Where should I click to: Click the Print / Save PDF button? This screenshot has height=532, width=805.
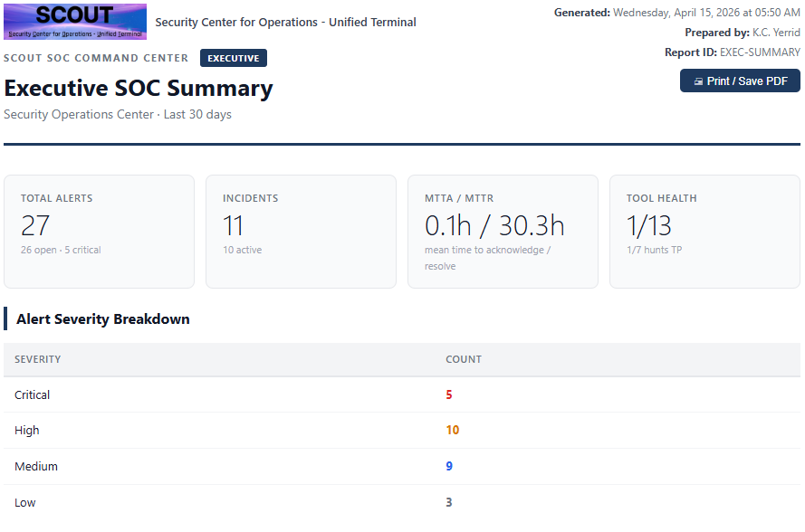click(740, 81)
